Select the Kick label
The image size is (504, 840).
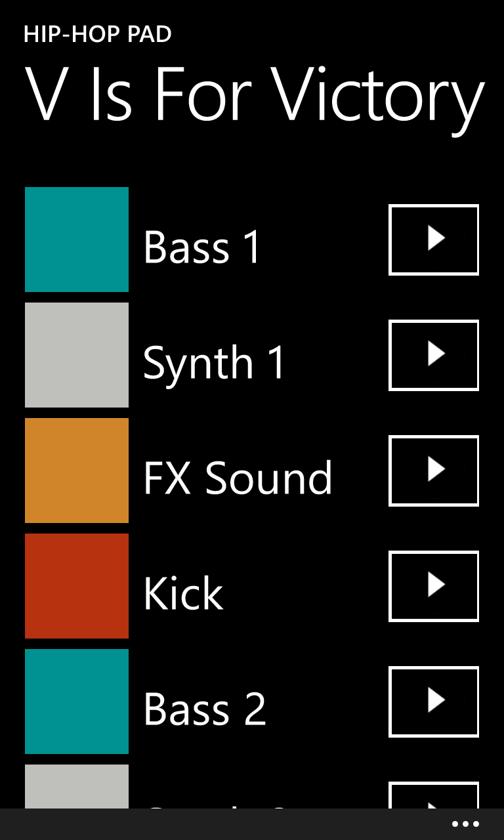pyautogui.click(x=183, y=594)
